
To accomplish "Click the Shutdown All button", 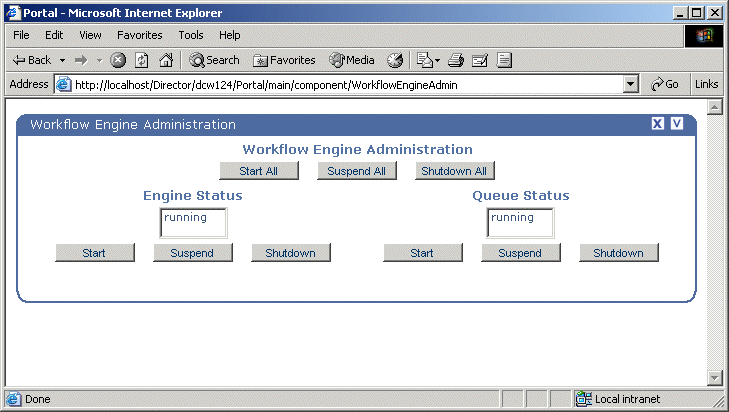I will 454,171.
